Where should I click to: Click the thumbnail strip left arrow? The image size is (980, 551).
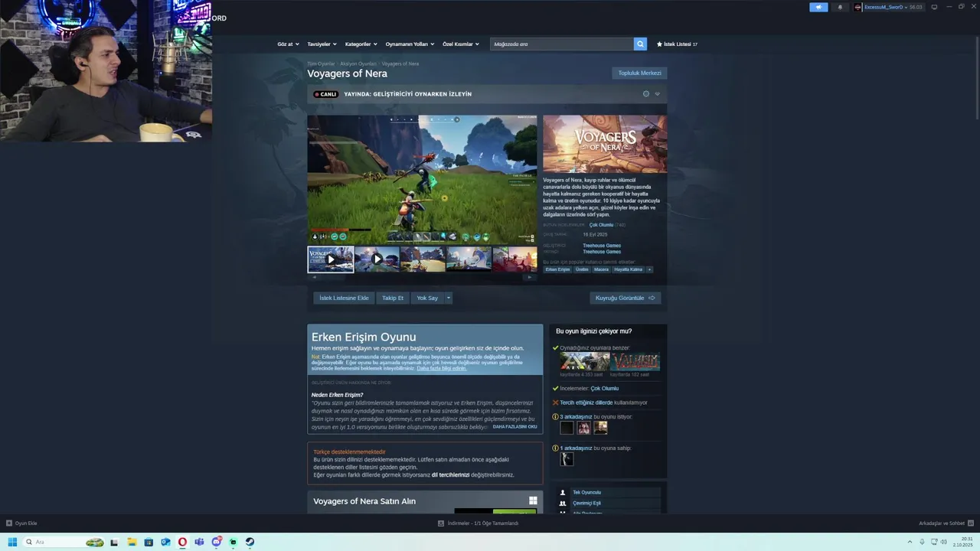(314, 277)
